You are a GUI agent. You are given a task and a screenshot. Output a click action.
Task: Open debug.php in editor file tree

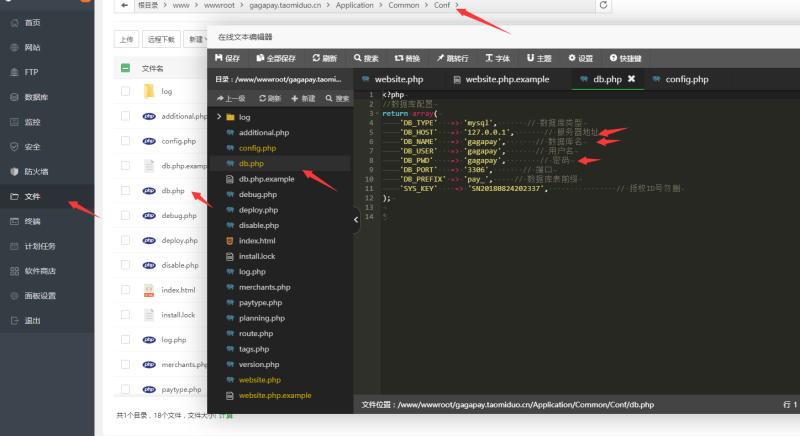pos(258,194)
